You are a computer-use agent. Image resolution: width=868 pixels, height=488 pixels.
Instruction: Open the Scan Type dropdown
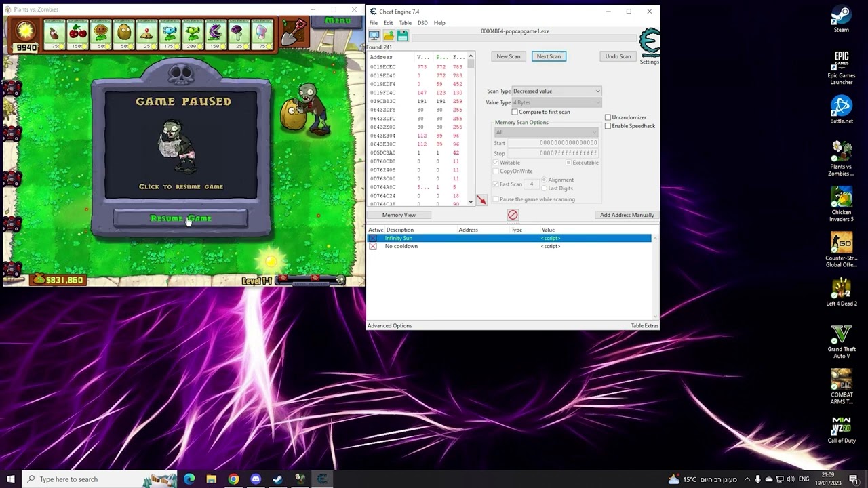(x=556, y=91)
